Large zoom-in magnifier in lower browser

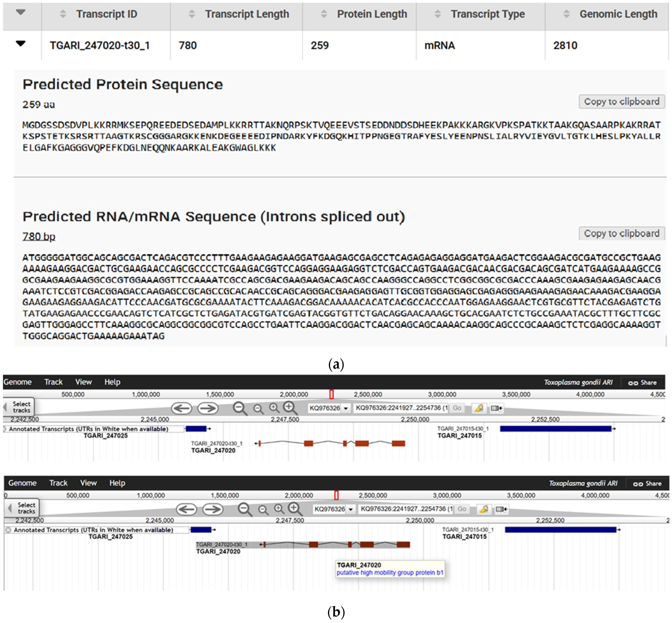295,509
